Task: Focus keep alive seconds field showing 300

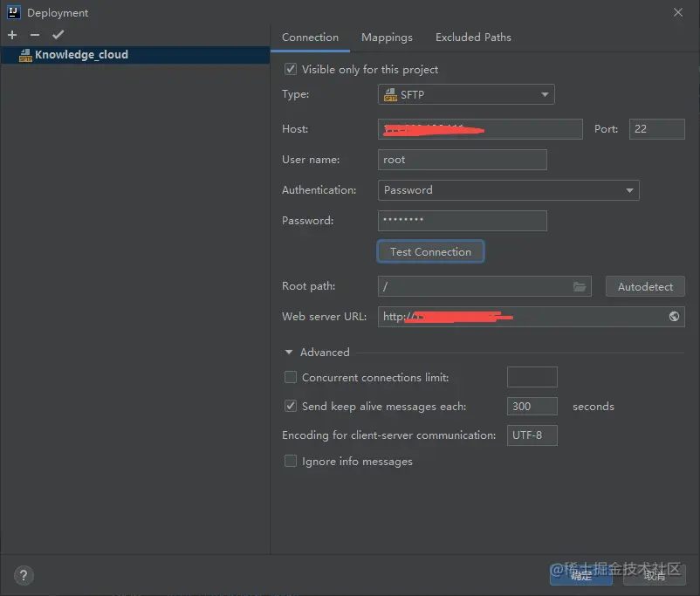Action: tap(532, 407)
